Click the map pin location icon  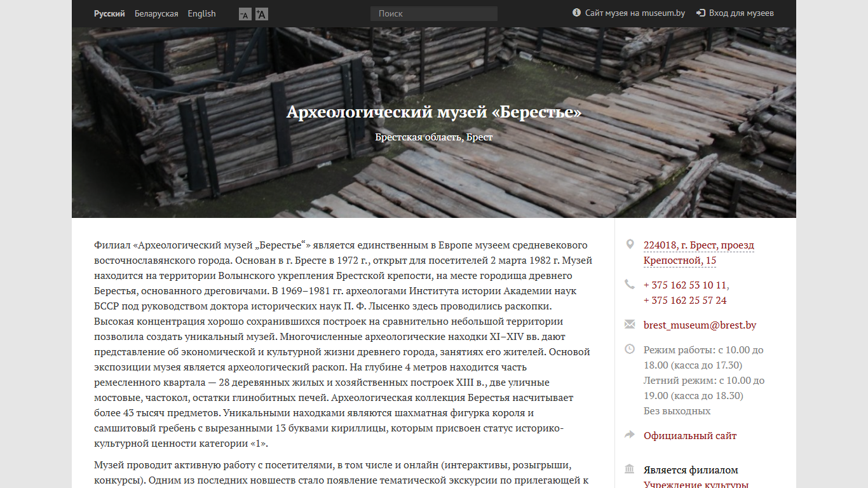tap(630, 245)
